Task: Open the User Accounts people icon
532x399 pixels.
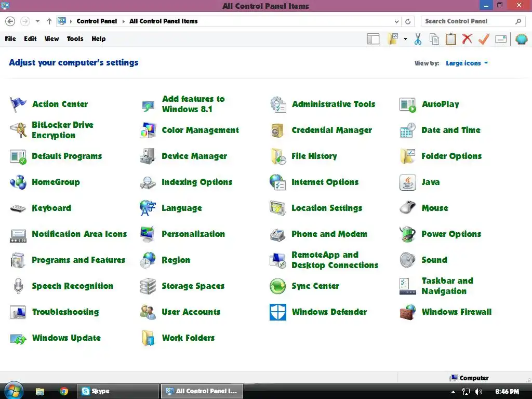Action: tap(148, 312)
